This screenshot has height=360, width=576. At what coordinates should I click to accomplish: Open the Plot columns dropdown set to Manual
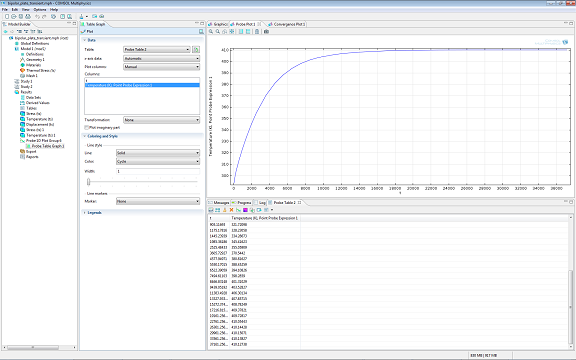point(162,67)
